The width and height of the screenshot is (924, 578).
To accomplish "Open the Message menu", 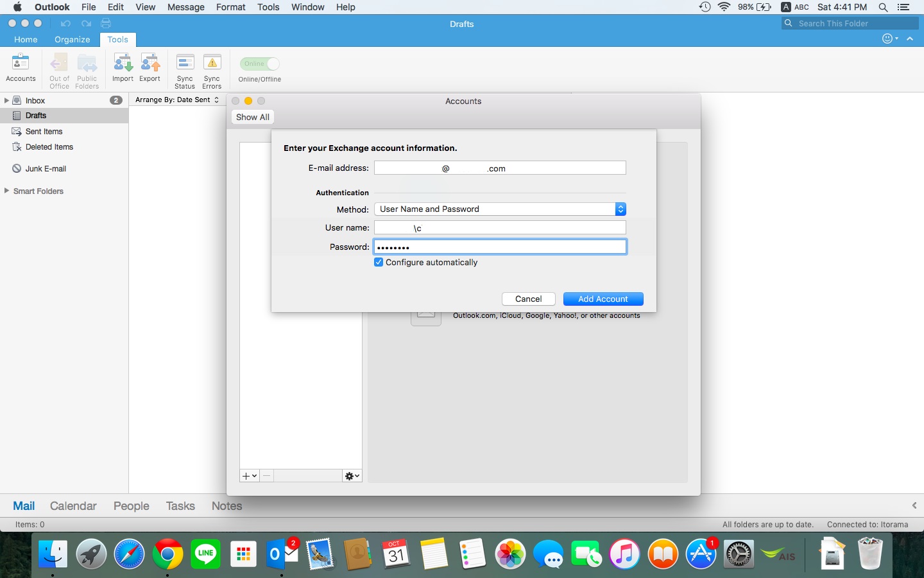I will click(x=185, y=7).
